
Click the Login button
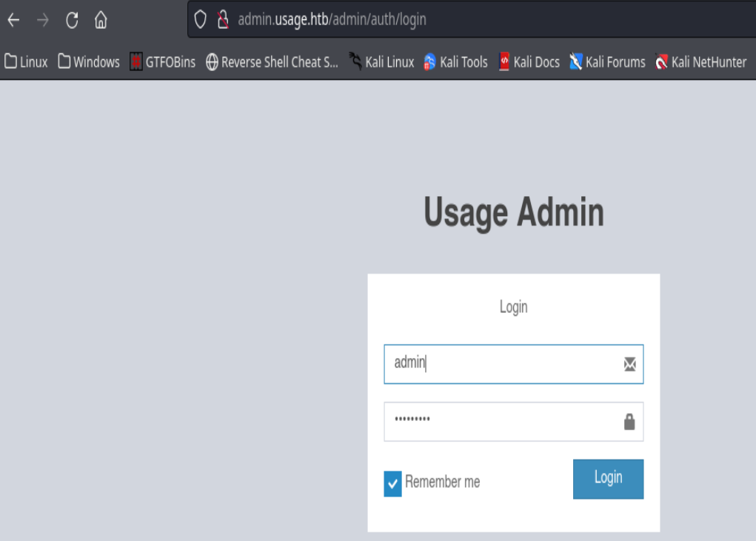608,479
